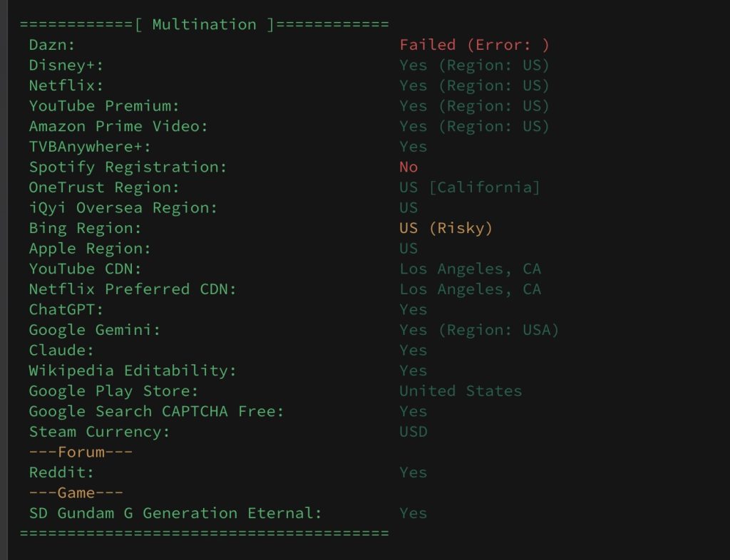
Task: Click the red Failed (Error: ) result
Action: (474, 45)
